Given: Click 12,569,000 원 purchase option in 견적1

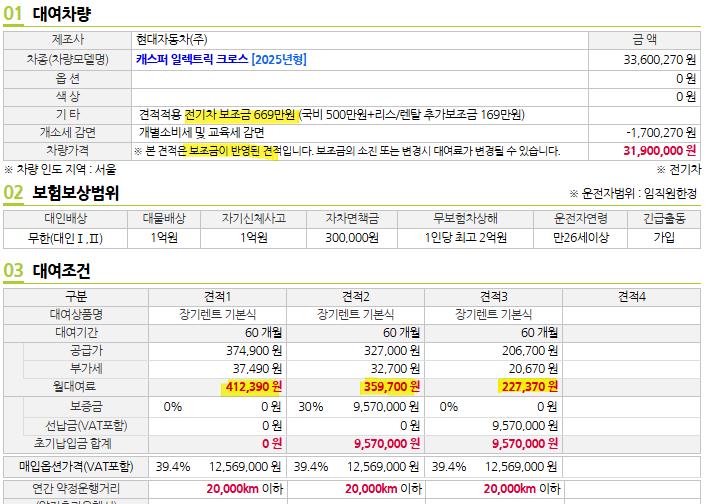Looking at the screenshot, I should 245,467.
